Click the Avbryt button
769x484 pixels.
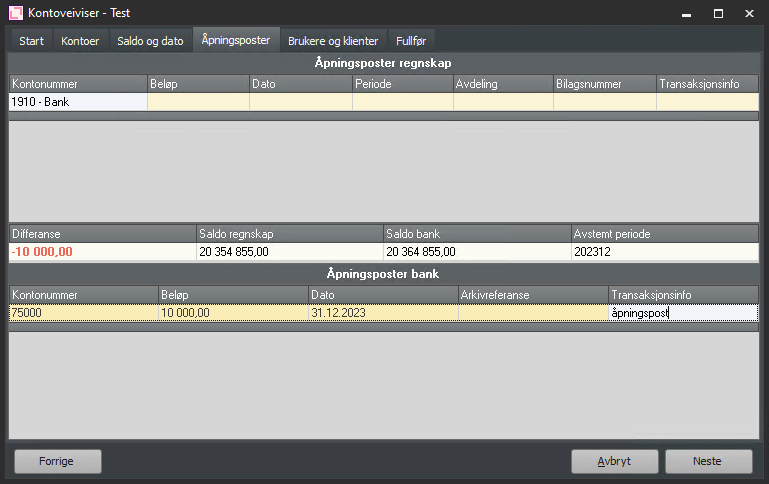point(614,462)
